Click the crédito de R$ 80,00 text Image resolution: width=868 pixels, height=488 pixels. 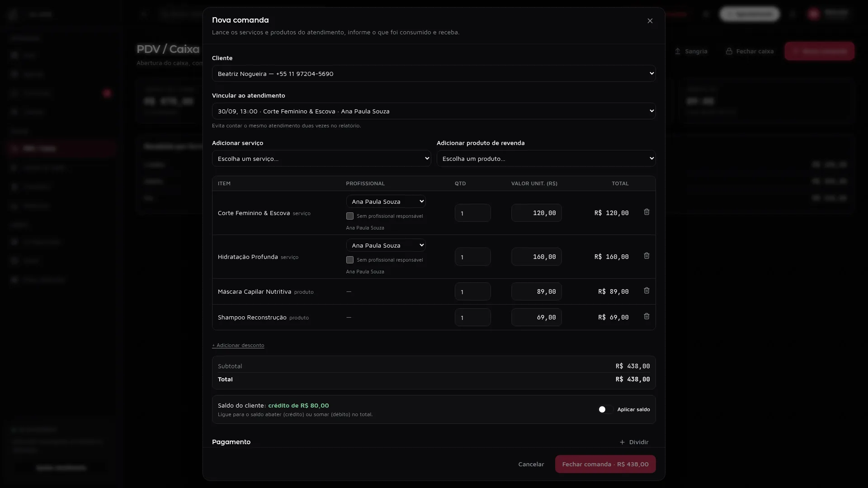click(298, 405)
